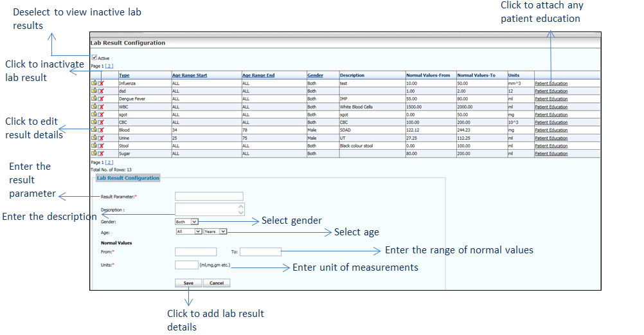The height and width of the screenshot is (335, 644).
Task: Go to page 2 below the table
Action: click(x=109, y=163)
